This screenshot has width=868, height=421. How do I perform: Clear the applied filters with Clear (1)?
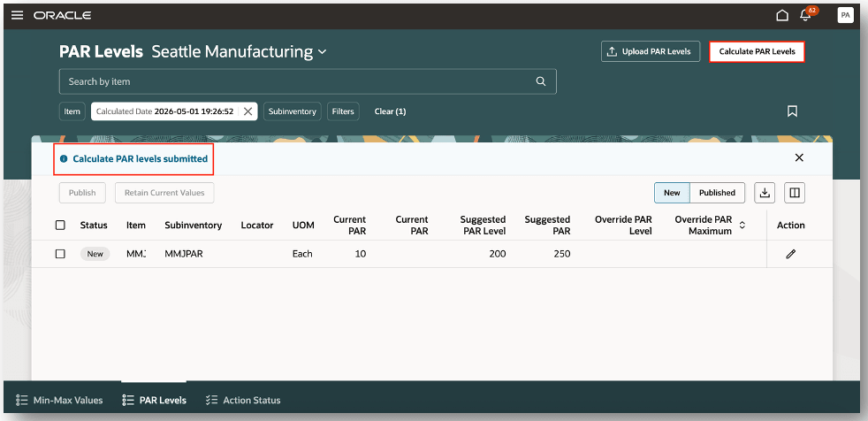click(391, 111)
